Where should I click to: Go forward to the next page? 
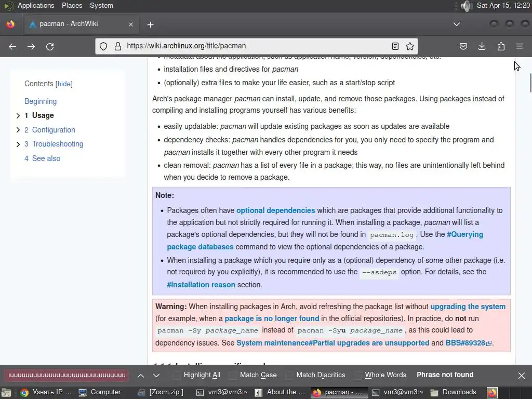click(x=31, y=46)
